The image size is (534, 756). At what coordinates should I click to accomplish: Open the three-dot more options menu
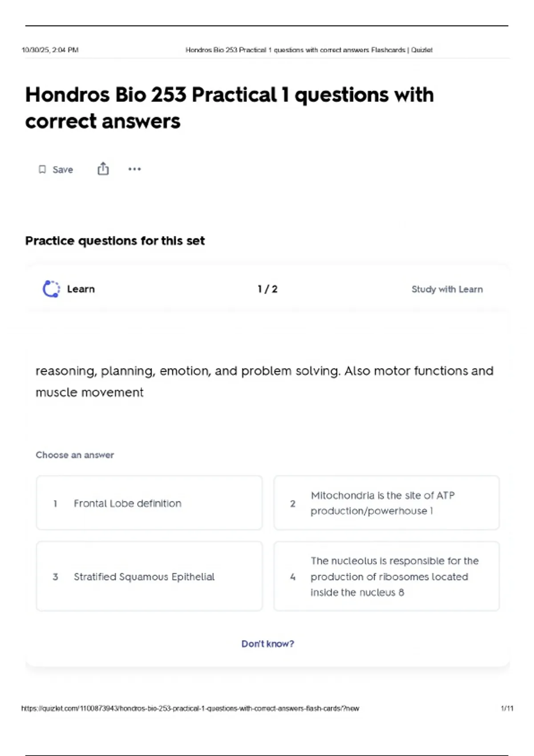click(x=134, y=169)
